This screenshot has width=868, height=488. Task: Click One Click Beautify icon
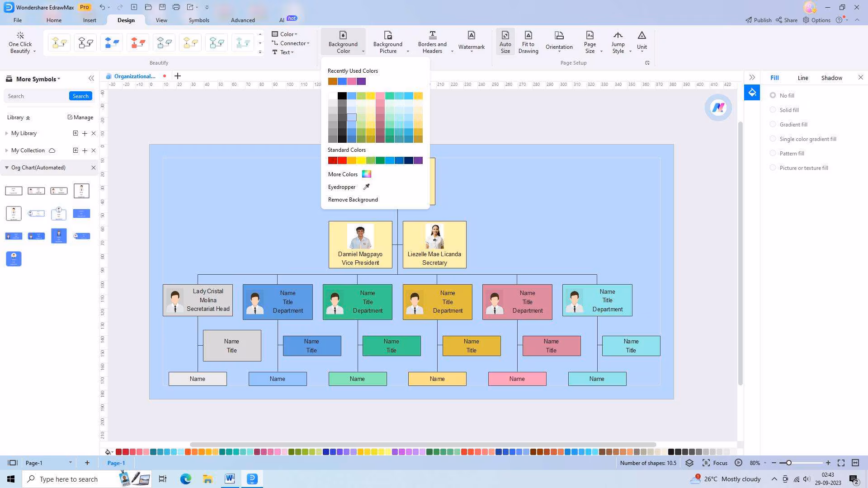tap(20, 36)
